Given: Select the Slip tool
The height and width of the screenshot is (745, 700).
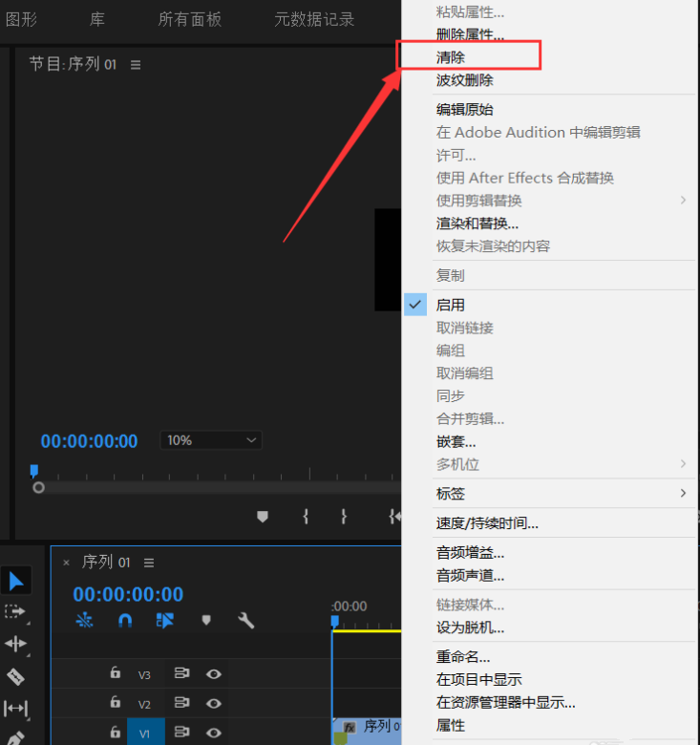Looking at the screenshot, I should click(16, 708).
